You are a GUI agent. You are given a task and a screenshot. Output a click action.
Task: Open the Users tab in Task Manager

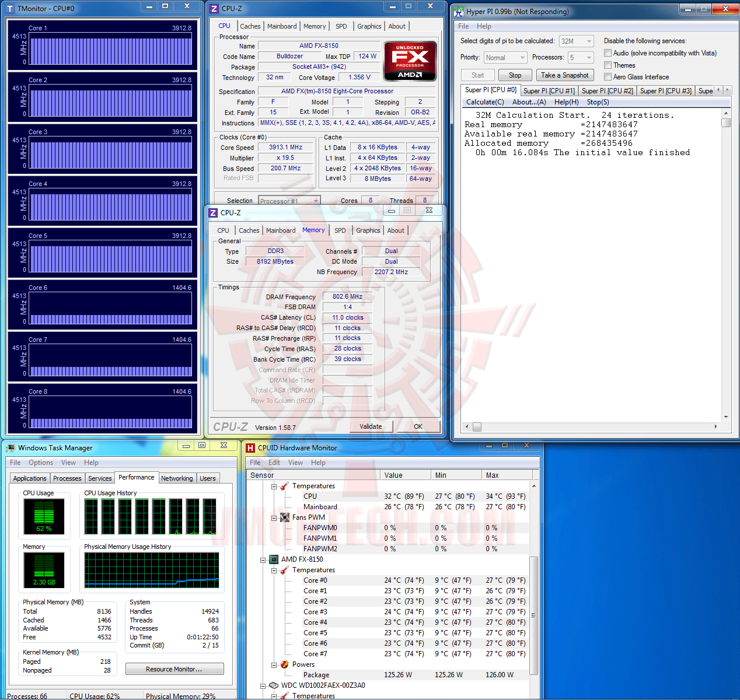coord(208,478)
